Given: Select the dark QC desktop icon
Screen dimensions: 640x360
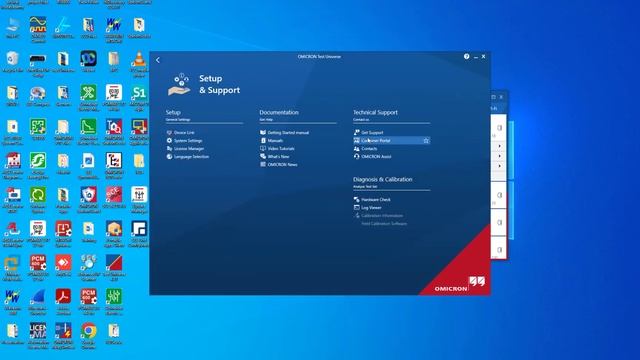Looking at the screenshot, I should coord(89,62).
